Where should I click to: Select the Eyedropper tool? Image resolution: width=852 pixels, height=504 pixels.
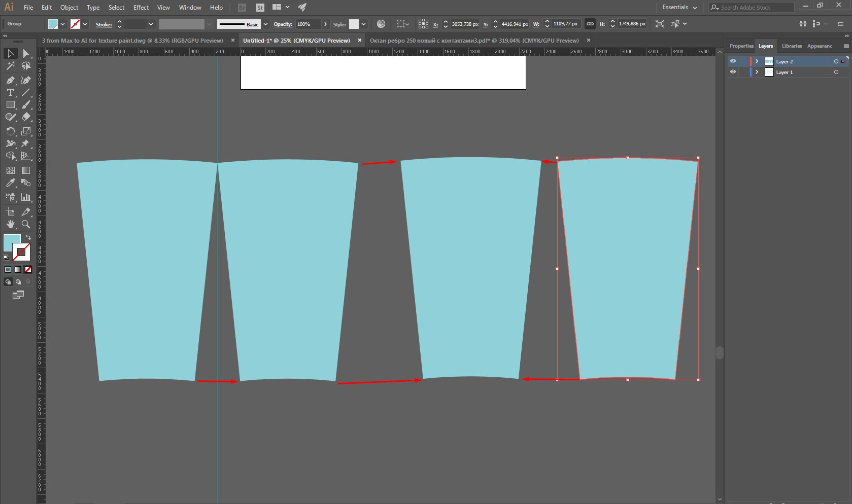point(10,183)
